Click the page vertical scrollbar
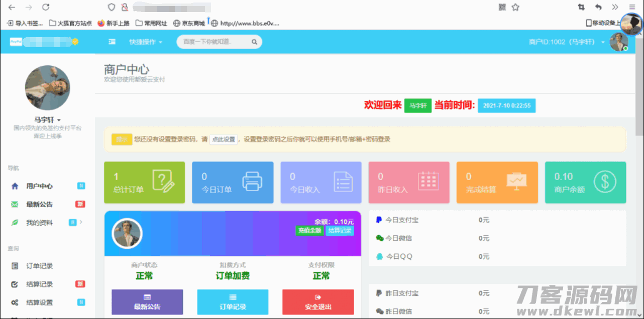Image resolution: width=644 pixels, height=319 pixels. (x=639, y=100)
